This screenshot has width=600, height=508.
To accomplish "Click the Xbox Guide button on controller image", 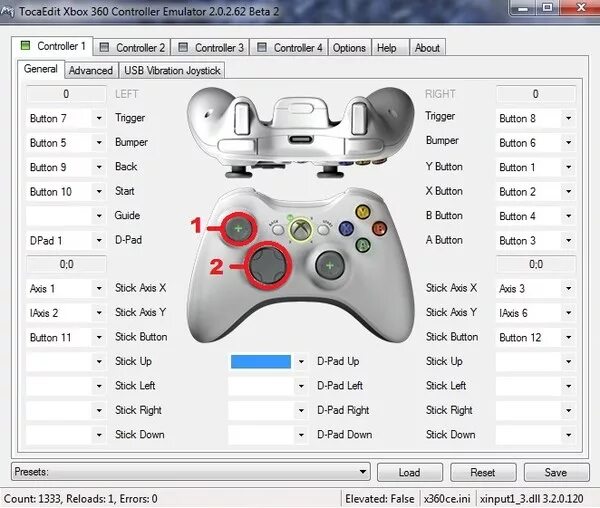I will click(301, 230).
